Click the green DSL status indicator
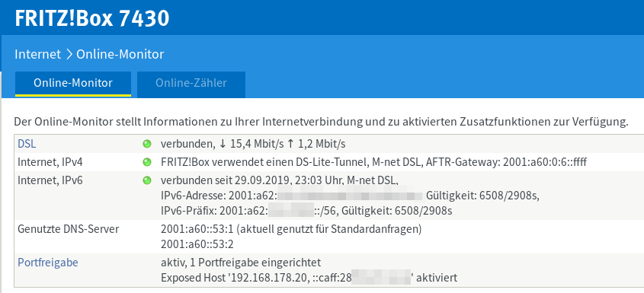This screenshot has width=644, height=293. point(146,144)
